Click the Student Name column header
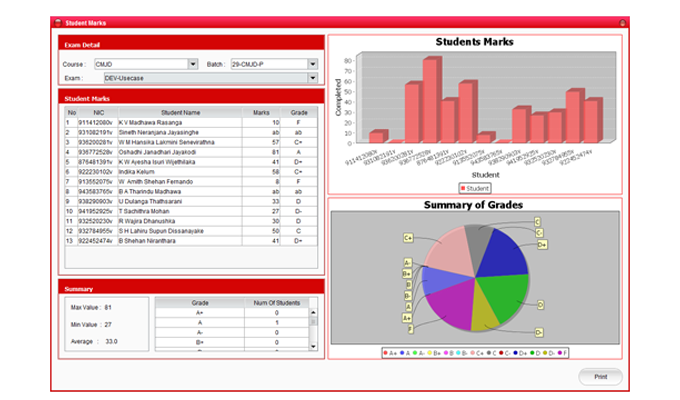680x400 pixels. [x=180, y=112]
